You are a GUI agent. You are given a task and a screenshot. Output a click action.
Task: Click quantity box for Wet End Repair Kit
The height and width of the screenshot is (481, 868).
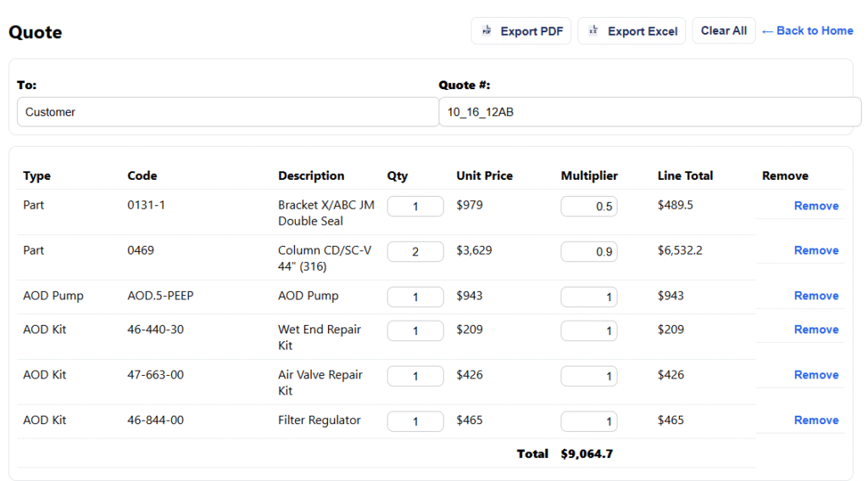(415, 331)
